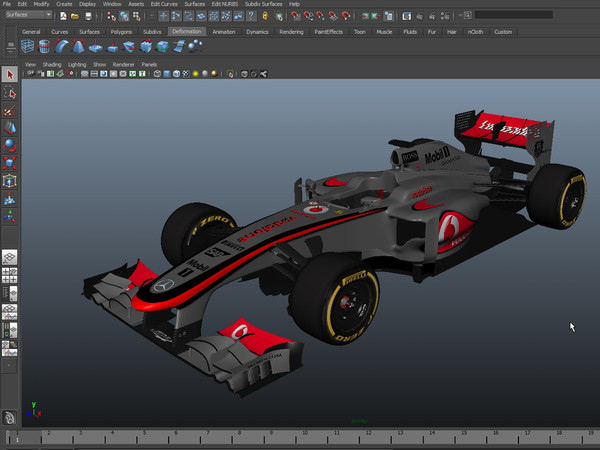Apply the Flare deformer cone icon
Image resolution: width=600 pixels, height=450 pixels.
point(78,47)
